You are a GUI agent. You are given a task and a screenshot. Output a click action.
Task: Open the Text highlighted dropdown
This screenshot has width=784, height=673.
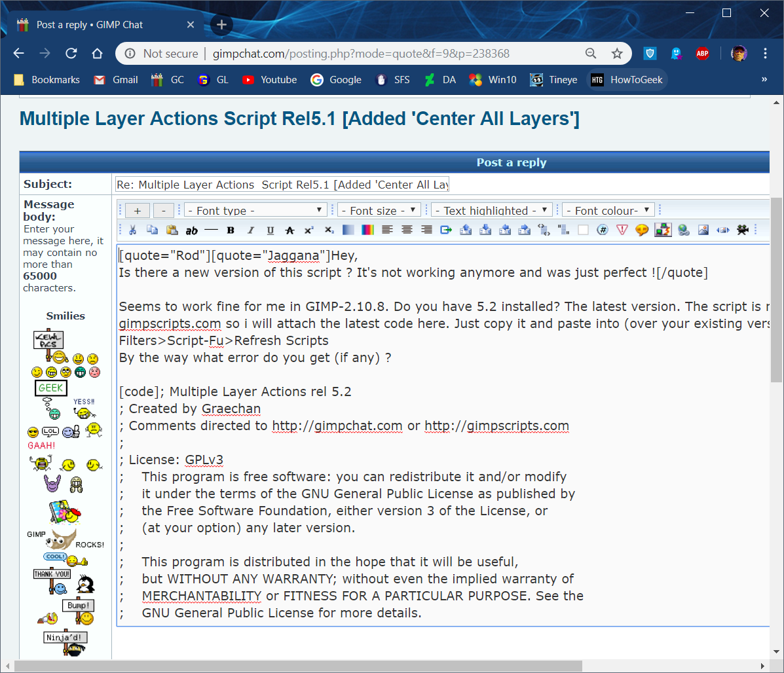491,210
